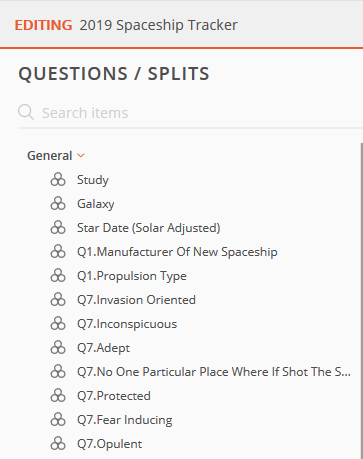Click the icon beside Q1.Propulsion Type

58,276
